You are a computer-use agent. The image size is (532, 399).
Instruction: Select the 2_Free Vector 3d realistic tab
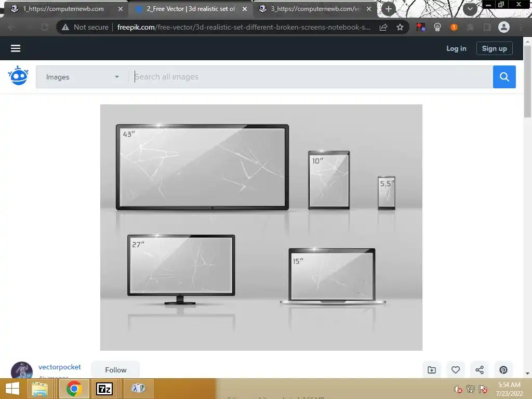point(191,9)
